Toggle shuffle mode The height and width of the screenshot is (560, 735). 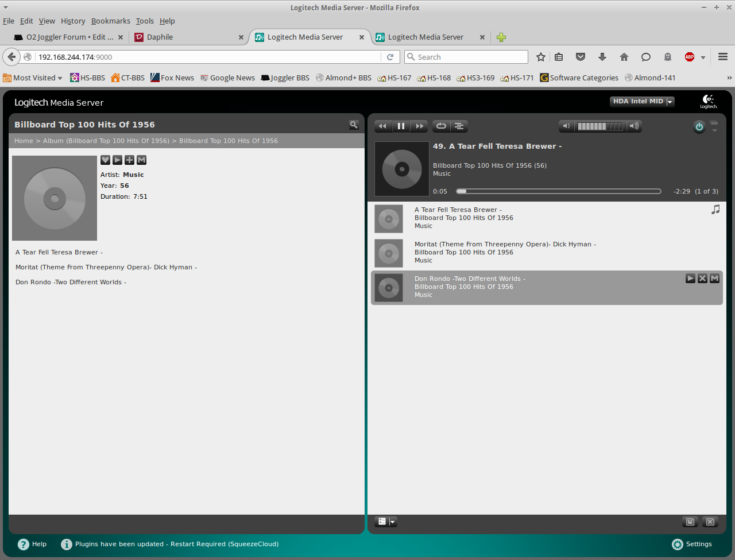[459, 126]
